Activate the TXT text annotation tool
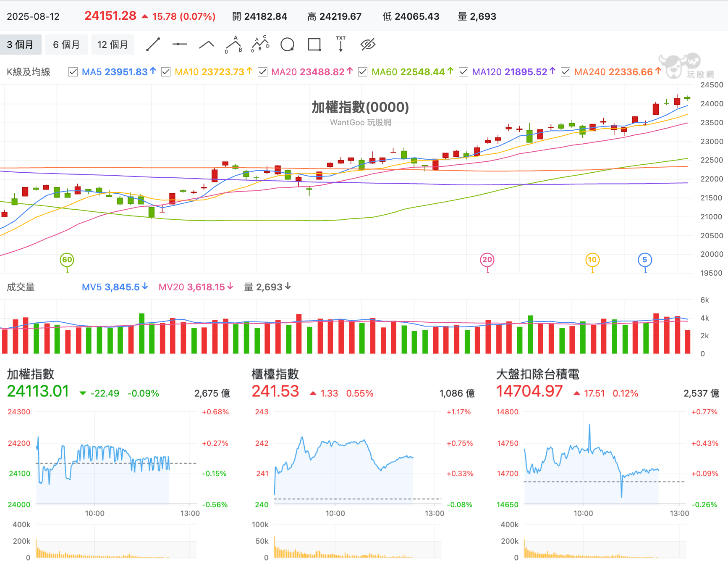The height and width of the screenshot is (566, 728). [340, 44]
